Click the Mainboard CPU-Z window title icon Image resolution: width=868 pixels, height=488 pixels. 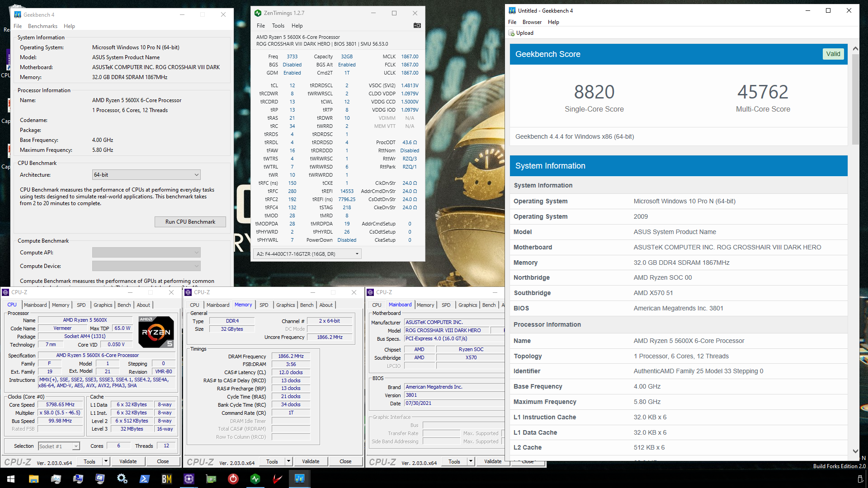[x=371, y=292]
